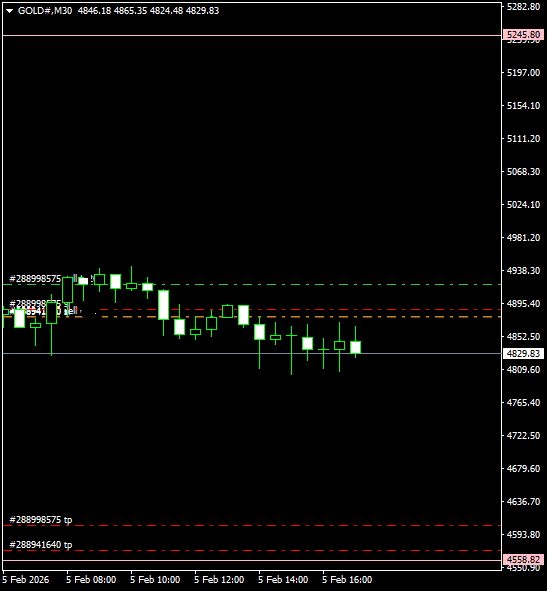Click the 4636.70 price scale value

pos(523,502)
